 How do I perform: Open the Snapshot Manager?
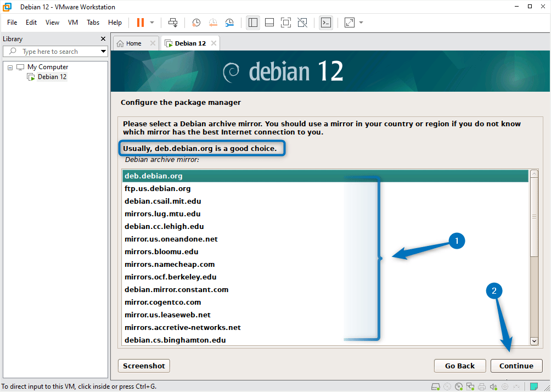point(229,23)
